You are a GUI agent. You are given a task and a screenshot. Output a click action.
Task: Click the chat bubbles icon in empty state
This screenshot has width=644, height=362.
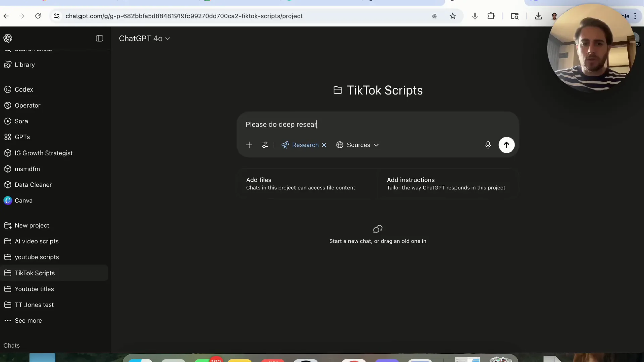pyautogui.click(x=378, y=229)
